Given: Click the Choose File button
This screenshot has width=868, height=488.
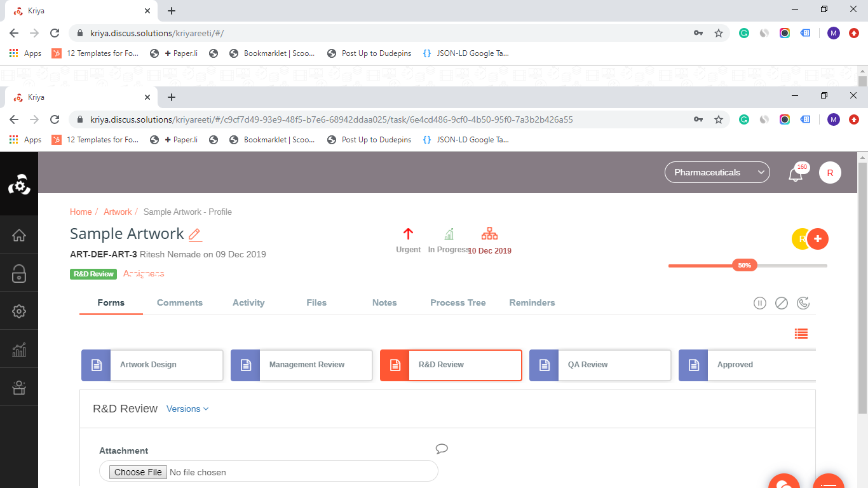Looking at the screenshot, I should [x=139, y=472].
